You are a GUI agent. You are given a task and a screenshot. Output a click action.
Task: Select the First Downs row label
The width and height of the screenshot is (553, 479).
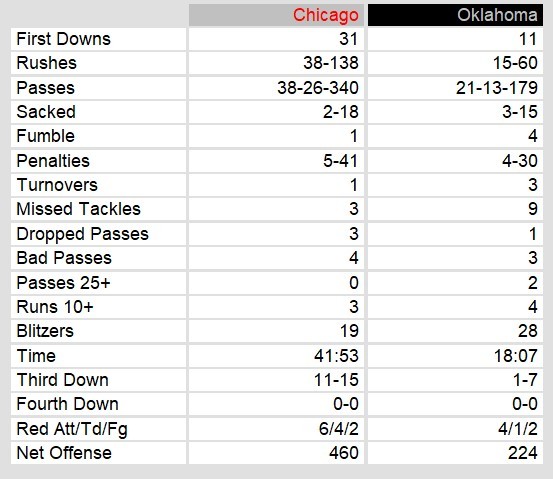[x=63, y=39]
